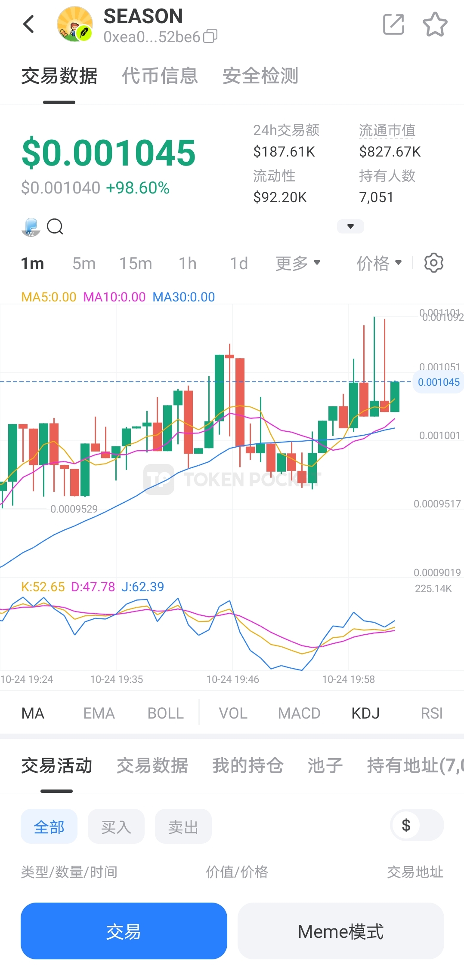The width and height of the screenshot is (464, 980).
Task: Select the 5m timeframe
Action: (x=84, y=263)
